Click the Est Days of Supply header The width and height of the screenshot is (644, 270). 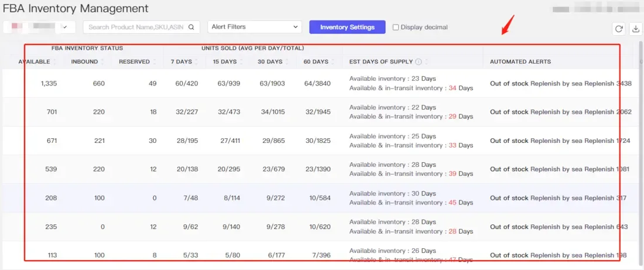(381, 61)
